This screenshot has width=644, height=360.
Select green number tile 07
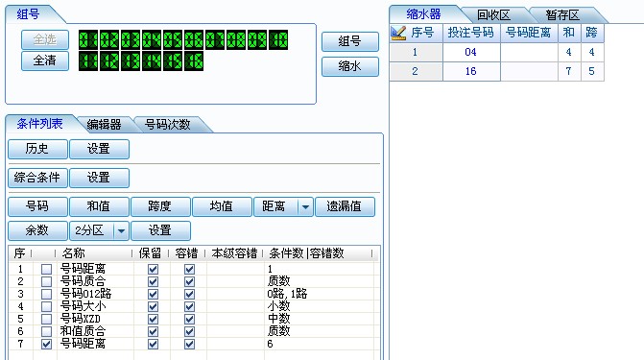pos(215,40)
